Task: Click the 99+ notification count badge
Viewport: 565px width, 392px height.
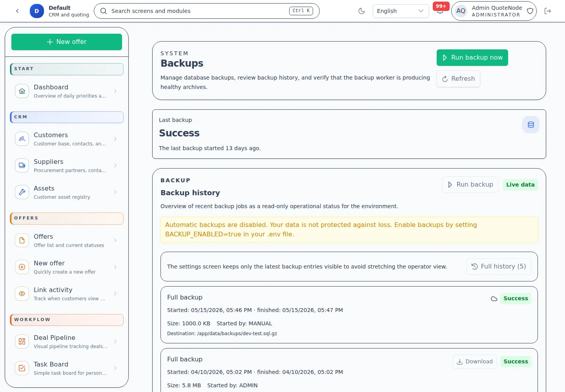Action: (441, 6)
